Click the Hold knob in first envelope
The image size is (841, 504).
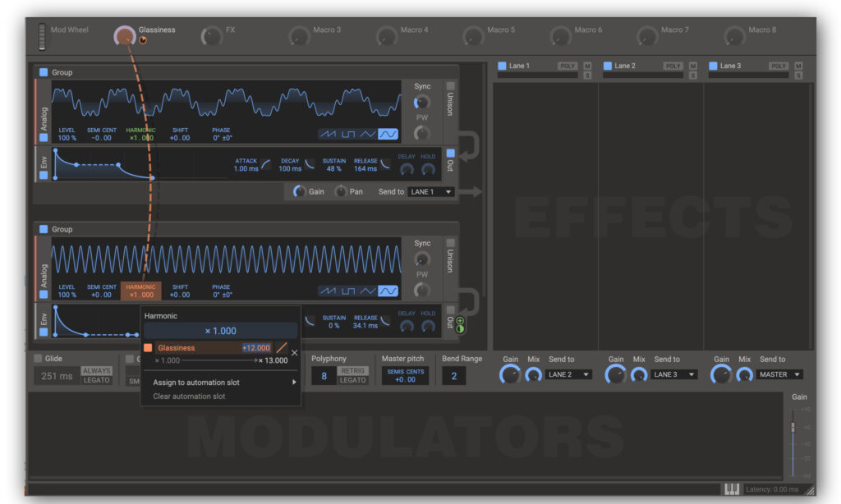(428, 169)
